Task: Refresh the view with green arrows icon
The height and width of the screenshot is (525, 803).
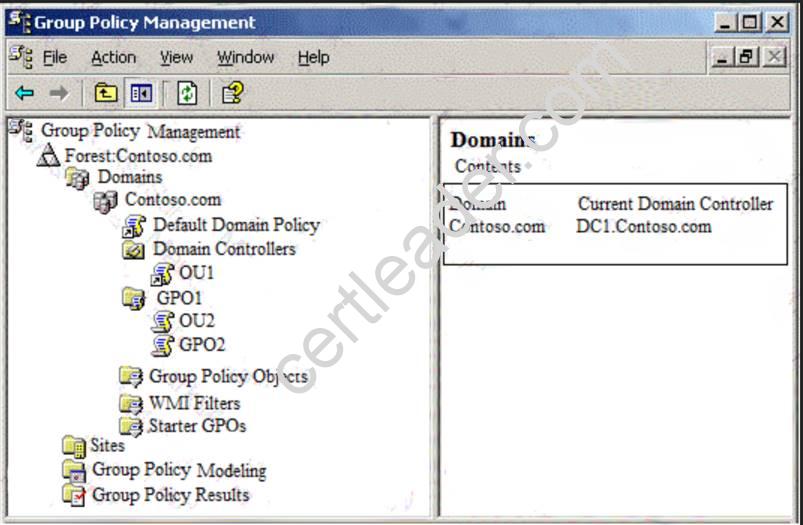Action: 187,93
